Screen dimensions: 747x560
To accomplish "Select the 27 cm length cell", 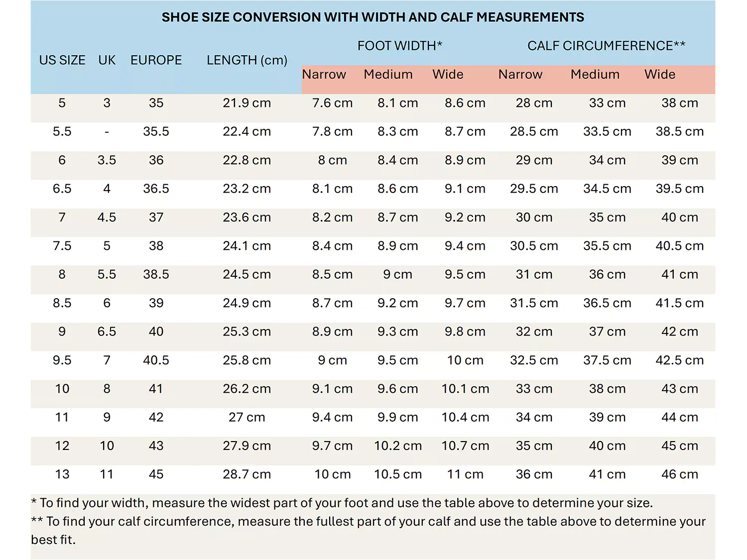I will pos(247,418).
